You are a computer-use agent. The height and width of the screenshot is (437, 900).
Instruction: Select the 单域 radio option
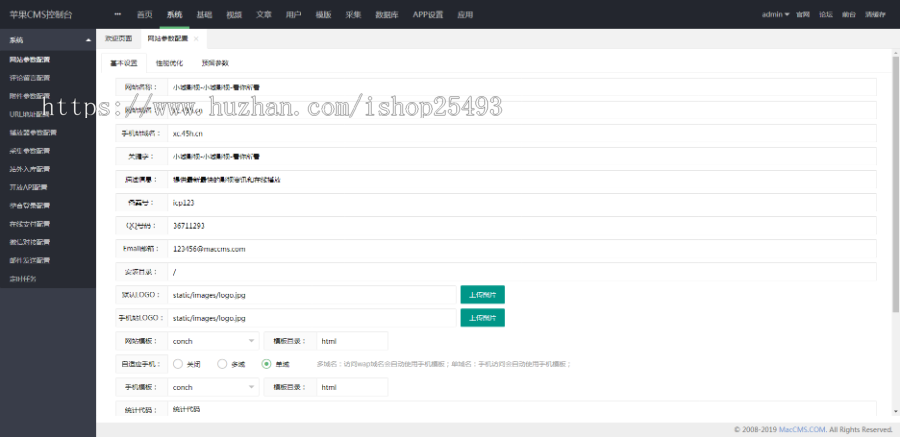pyautogui.click(x=266, y=364)
